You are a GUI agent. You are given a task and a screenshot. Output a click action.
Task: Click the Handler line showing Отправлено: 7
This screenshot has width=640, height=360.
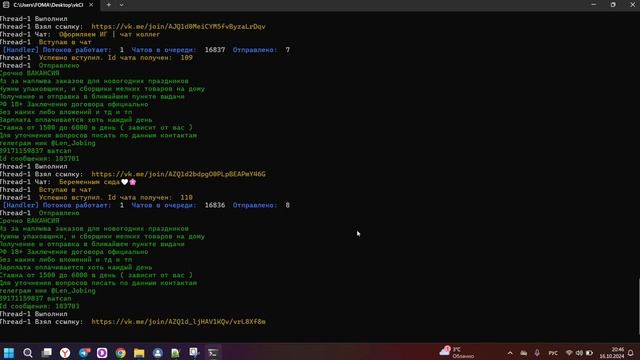point(146,50)
